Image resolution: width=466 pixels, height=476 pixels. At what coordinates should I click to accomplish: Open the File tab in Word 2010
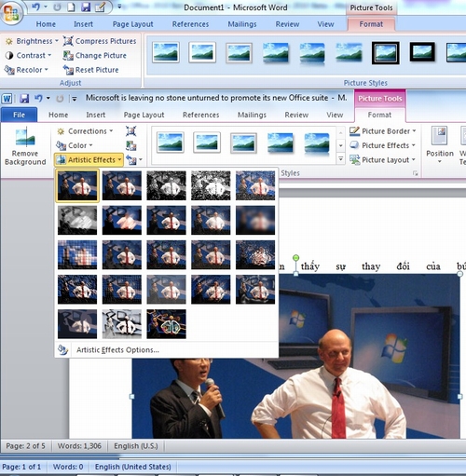point(19,115)
